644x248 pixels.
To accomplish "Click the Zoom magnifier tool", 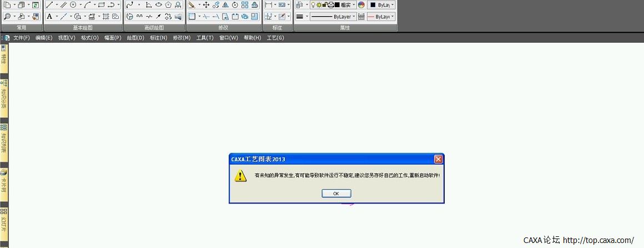I will tap(7, 17).
